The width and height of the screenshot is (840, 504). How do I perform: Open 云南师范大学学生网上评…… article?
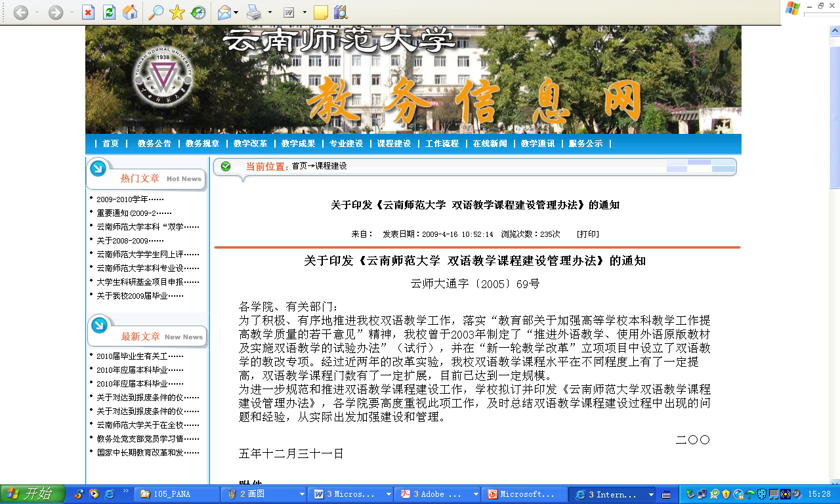click(x=148, y=254)
